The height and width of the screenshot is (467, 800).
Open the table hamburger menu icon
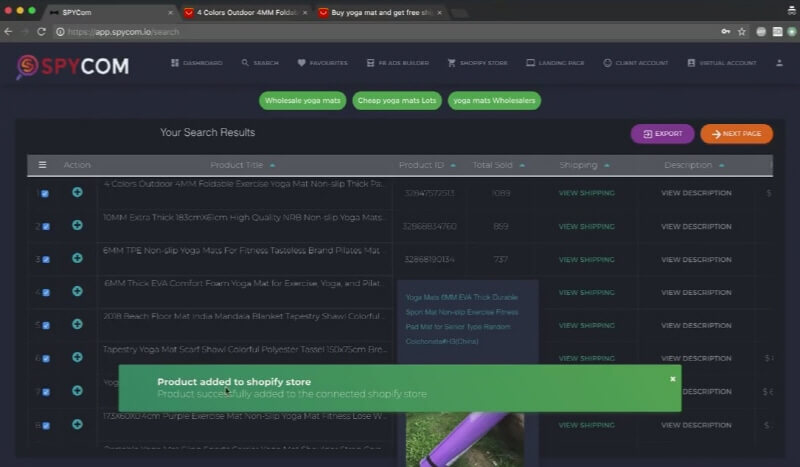[x=42, y=165]
